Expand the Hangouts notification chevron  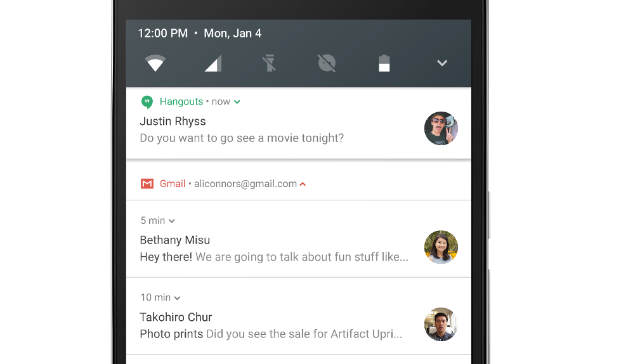coord(237,102)
